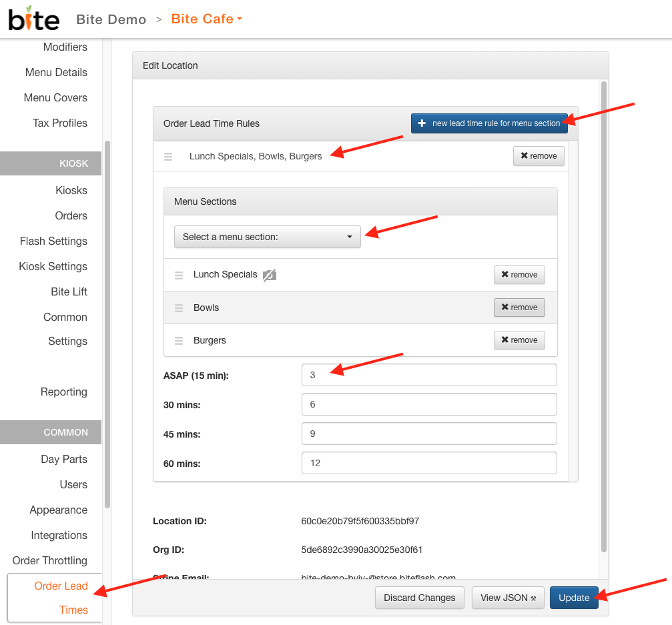Click the 60 mins input field
672x625 pixels.
429,463
